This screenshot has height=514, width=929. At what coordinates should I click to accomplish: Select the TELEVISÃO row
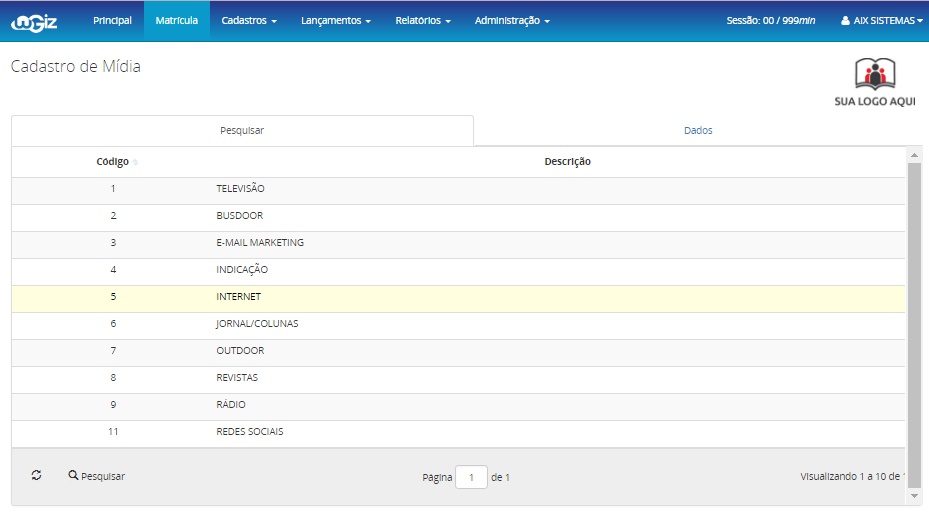pos(240,189)
